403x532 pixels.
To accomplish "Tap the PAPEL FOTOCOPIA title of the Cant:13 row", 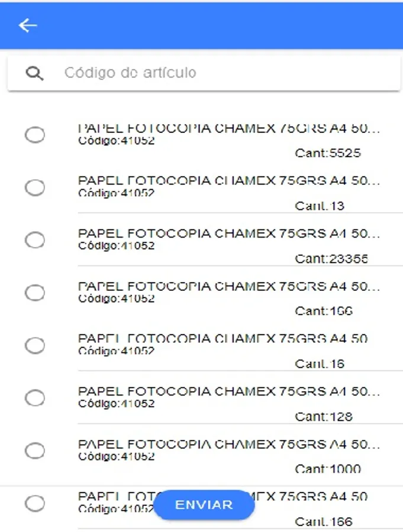I will [x=230, y=181].
